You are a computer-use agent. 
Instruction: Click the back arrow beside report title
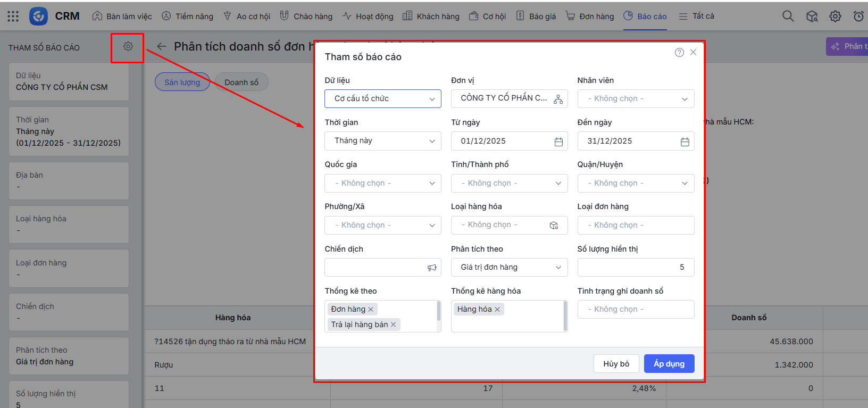(x=162, y=47)
